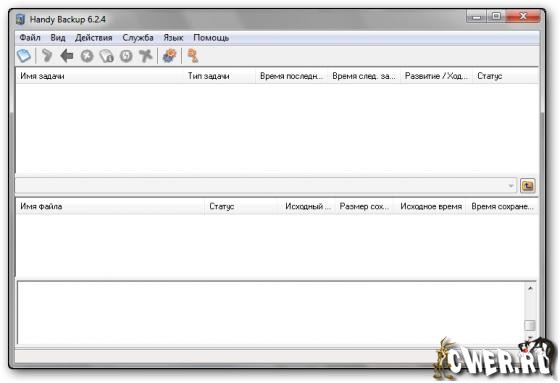Image resolution: width=560 pixels, height=383 pixels.
Task: Click the gray scissors delete toolbar icon
Action: point(146,56)
